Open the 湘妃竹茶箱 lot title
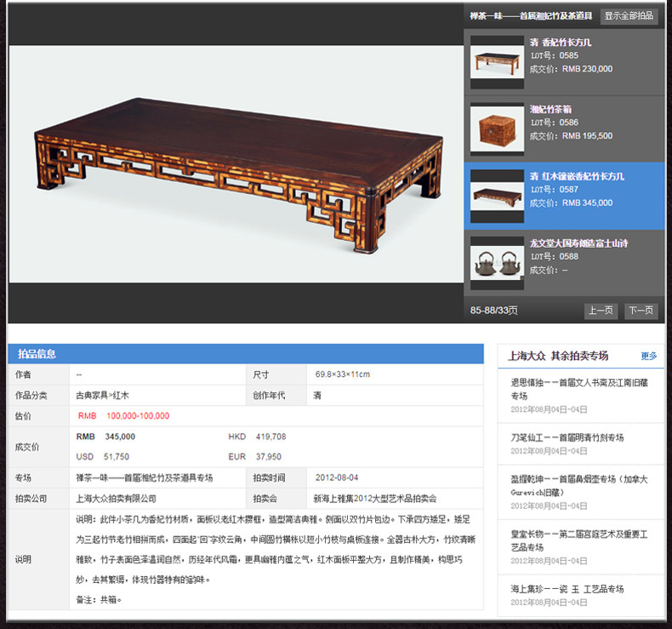 coord(550,109)
